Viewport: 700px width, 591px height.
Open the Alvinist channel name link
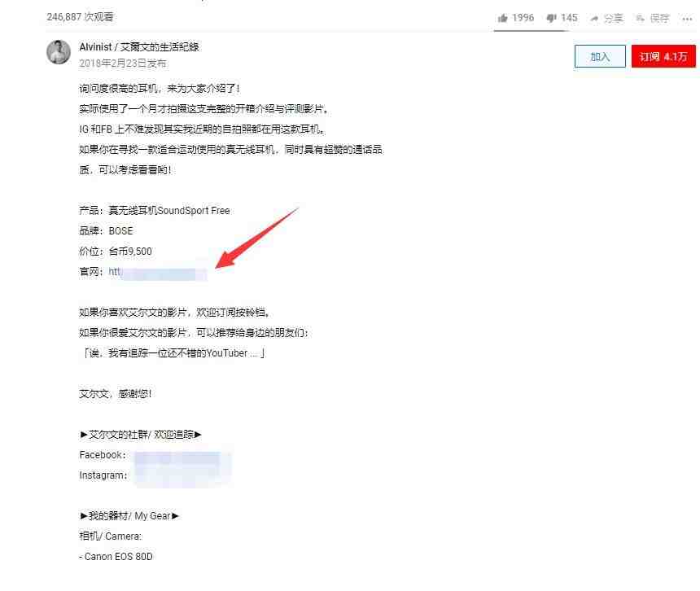[x=139, y=47]
